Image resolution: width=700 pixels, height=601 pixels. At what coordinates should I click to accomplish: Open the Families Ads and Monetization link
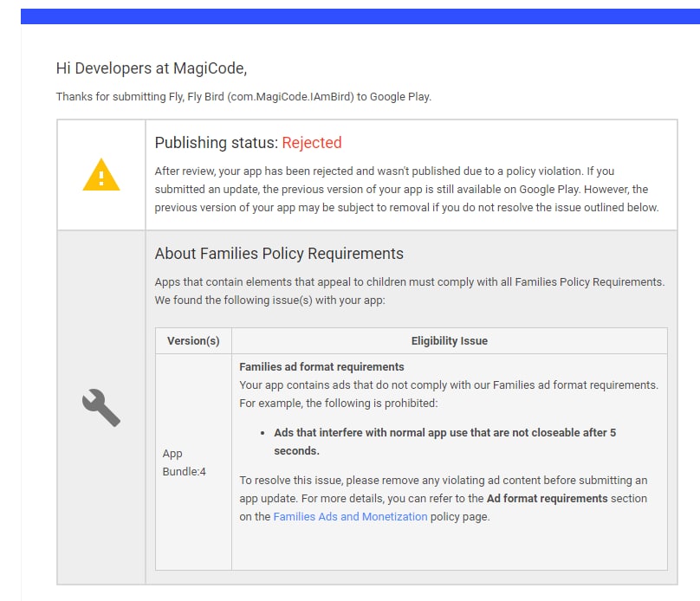350,517
